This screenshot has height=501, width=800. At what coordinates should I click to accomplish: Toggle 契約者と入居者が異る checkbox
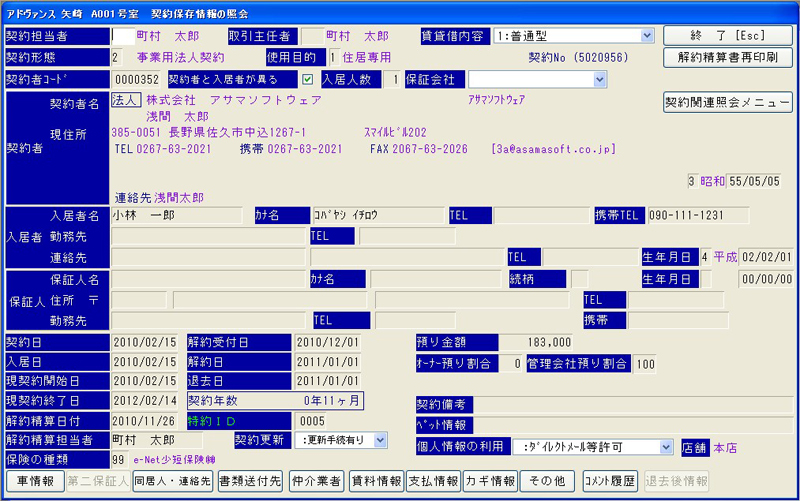(308, 79)
